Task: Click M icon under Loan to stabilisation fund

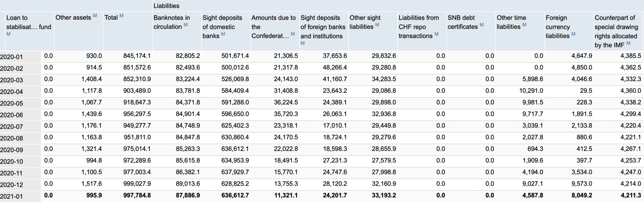Action: (8, 34)
